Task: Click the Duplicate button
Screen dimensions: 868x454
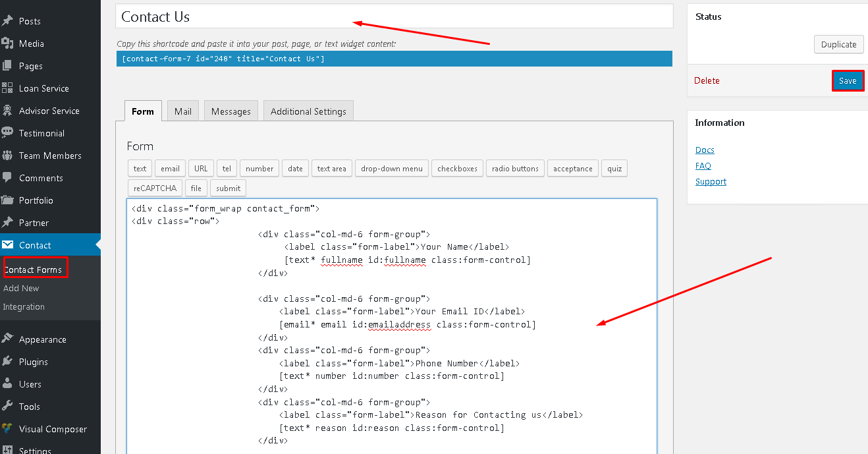Action: [x=838, y=45]
